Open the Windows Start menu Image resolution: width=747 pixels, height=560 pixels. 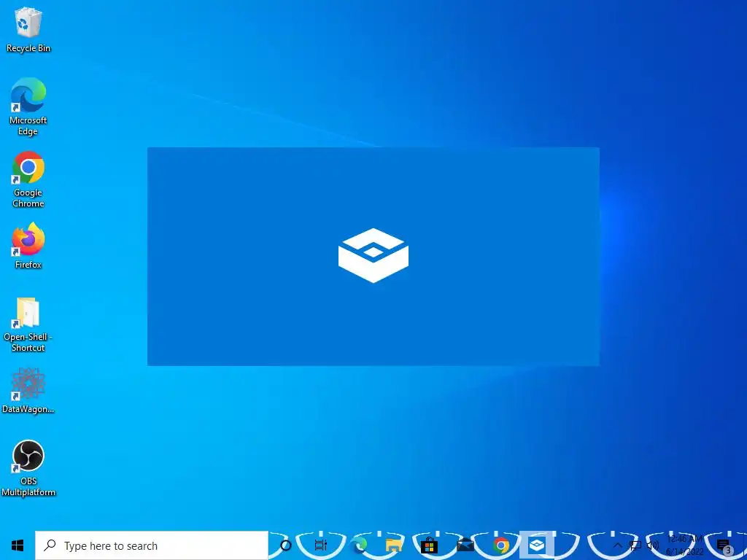tap(18, 545)
